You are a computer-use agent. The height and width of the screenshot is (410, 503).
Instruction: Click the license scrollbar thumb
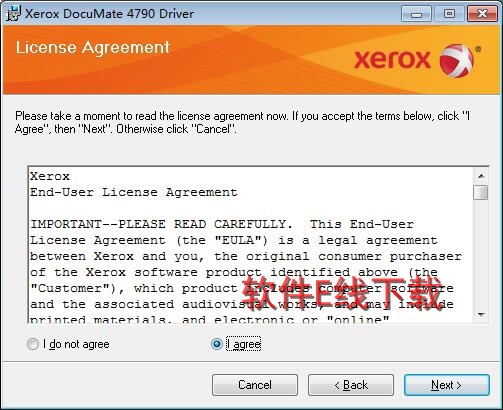[x=481, y=193]
